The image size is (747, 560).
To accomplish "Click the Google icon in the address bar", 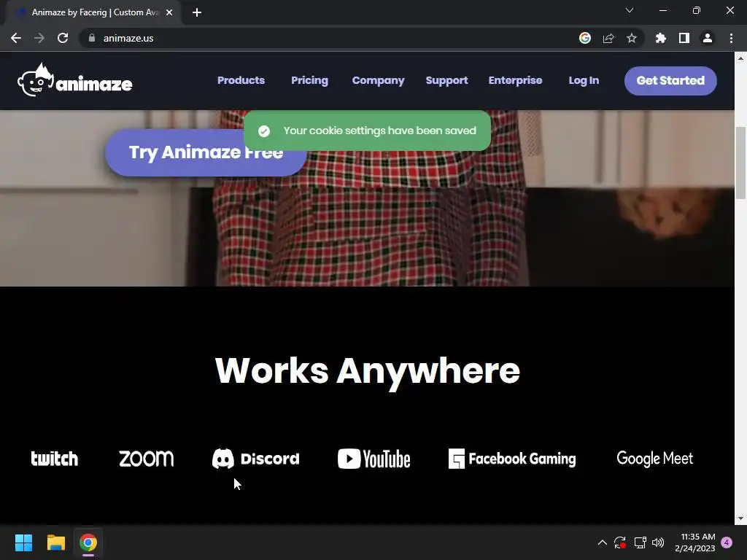I will coord(585,38).
